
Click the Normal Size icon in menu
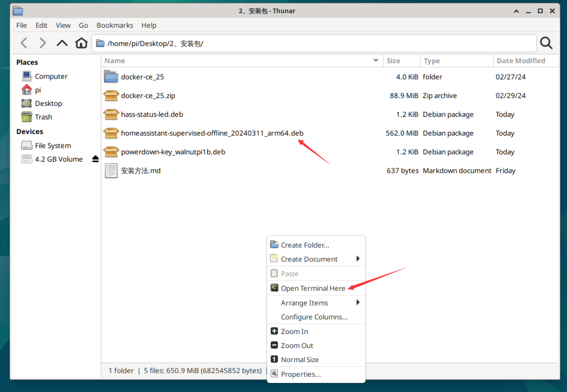(x=274, y=359)
